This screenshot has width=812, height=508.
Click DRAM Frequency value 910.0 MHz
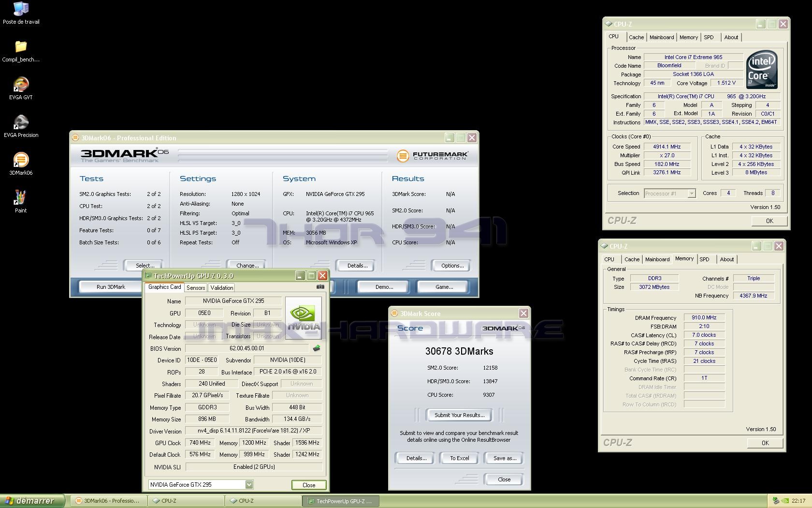704,317
